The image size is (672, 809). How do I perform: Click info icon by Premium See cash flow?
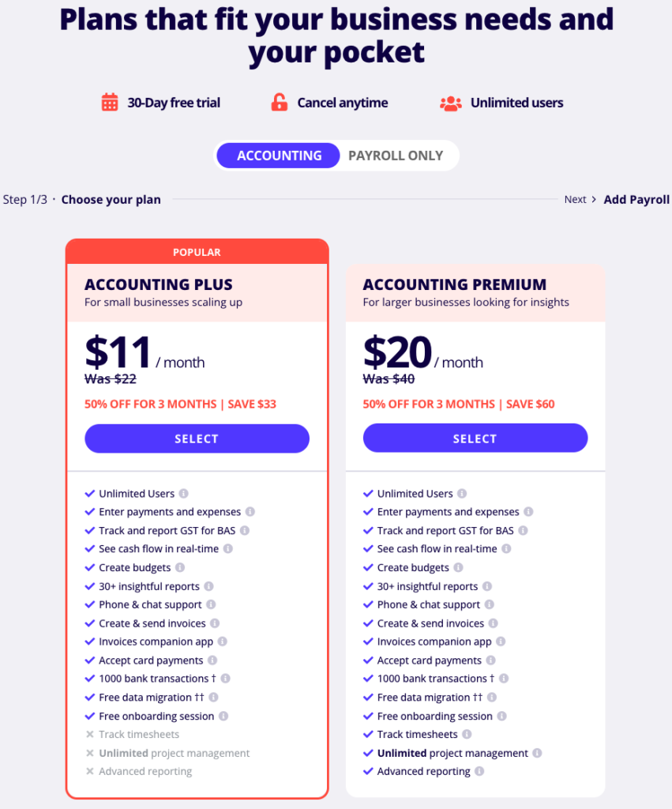click(x=506, y=549)
